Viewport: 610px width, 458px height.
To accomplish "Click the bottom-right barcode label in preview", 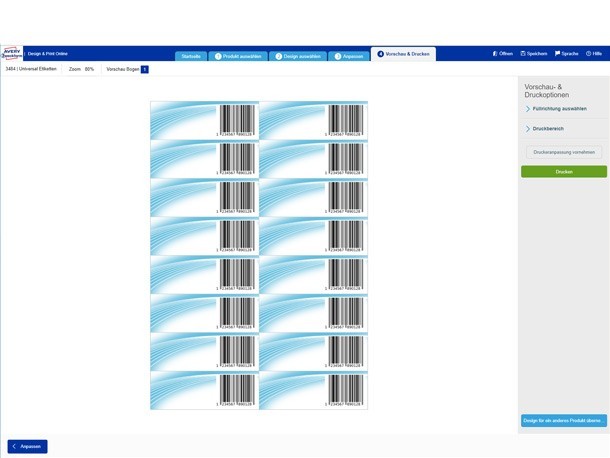I will [313, 391].
